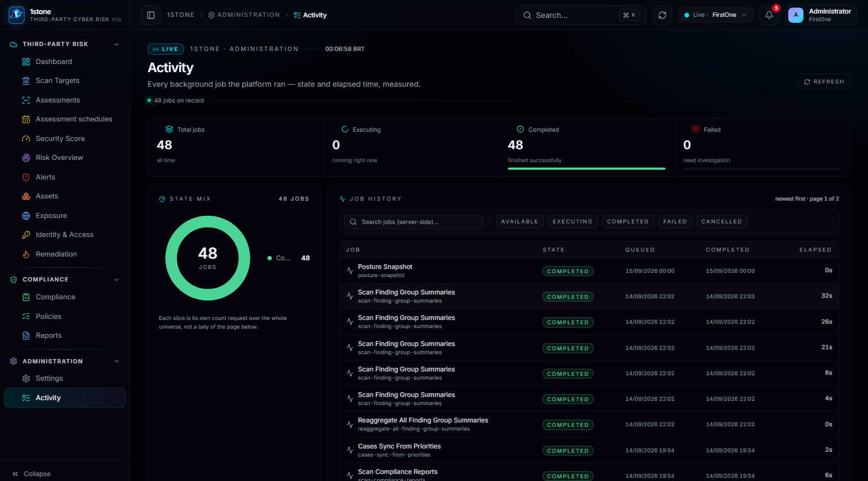Click the Exposure globe icon
868x481 pixels.
(26, 216)
